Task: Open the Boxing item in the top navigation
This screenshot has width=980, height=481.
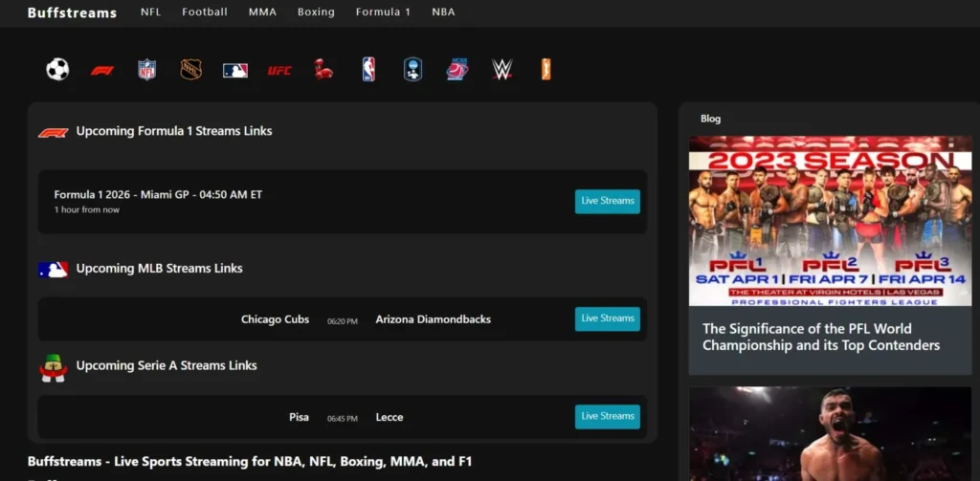Action: click(316, 11)
